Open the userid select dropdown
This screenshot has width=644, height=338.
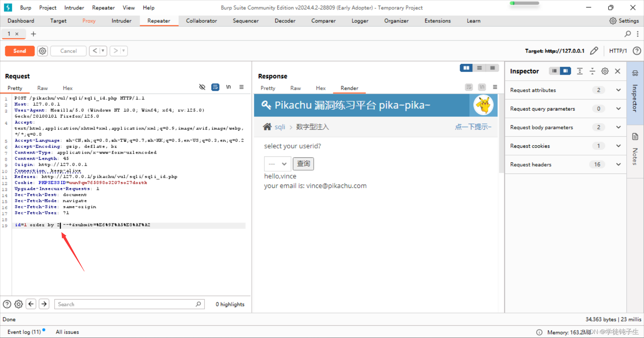[x=278, y=164]
